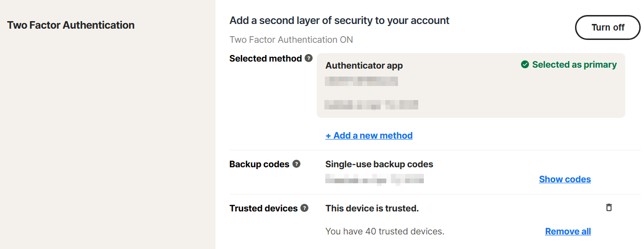Screen dimensions: 644x249
Task: Click the Selected as primary label
Action: click(575, 64)
